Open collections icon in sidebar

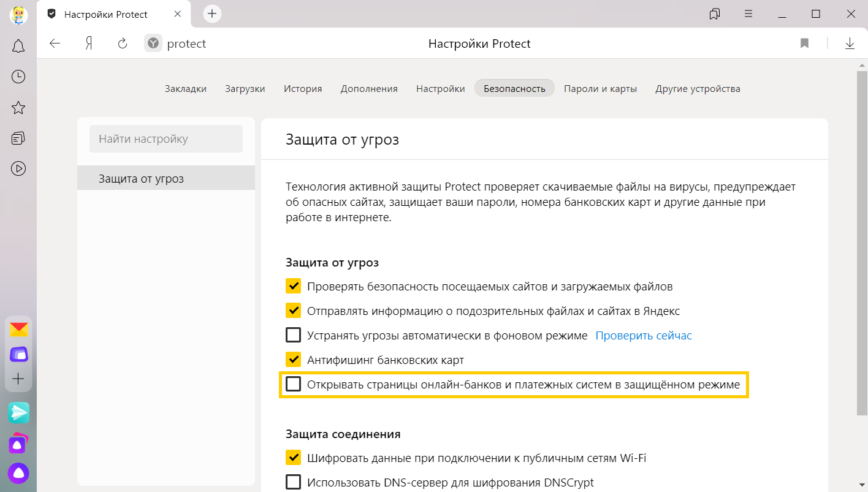pyautogui.click(x=18, y=138)
